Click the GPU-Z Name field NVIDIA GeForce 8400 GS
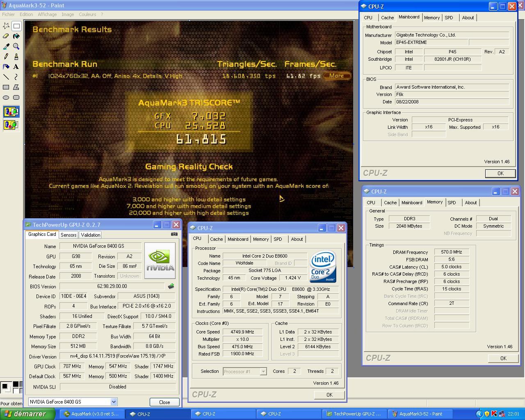The height and width of the screenshot is (420, 525). tap(100, 246)
